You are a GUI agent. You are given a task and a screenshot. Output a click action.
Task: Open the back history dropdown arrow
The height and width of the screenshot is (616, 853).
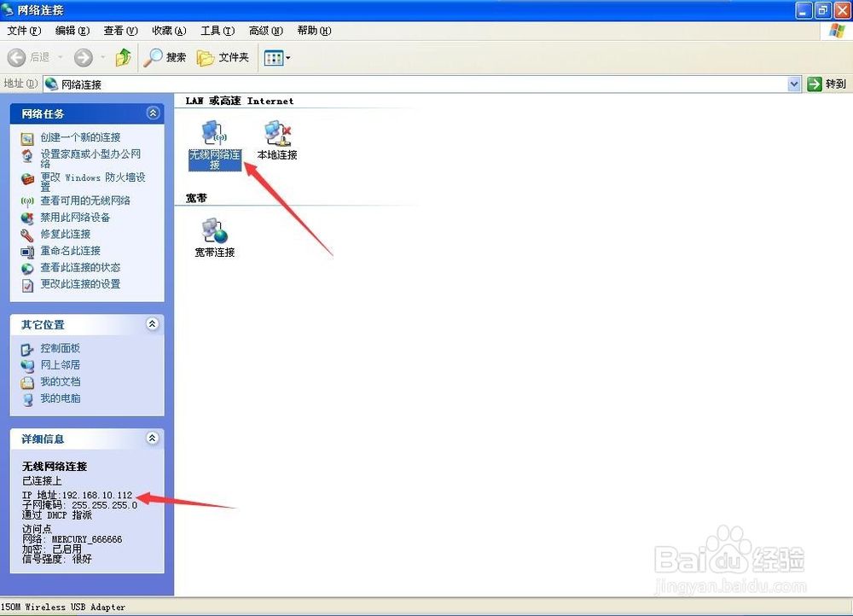(60, 57)
